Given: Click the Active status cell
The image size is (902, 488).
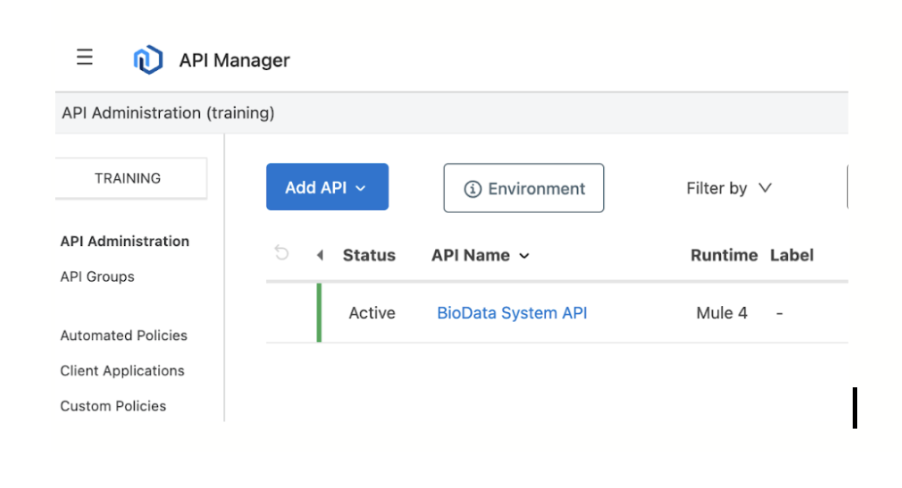Looking at the screenshot, I should coord(372,313).
